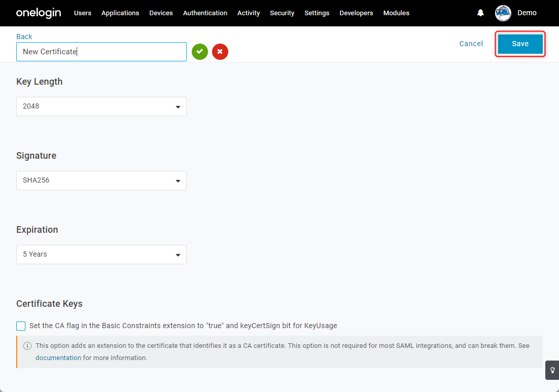This screenshot has height=392, width=559.
Task: Open the Security menu
Action: pos(282,13)
